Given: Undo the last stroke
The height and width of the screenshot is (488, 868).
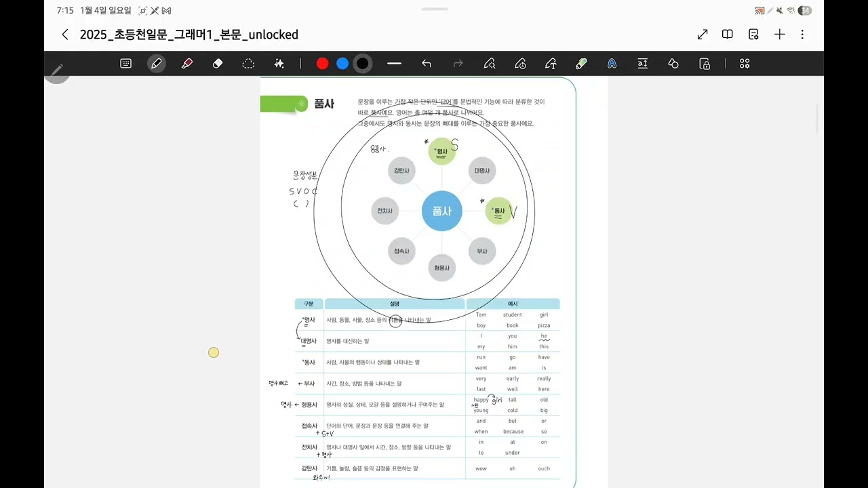Looking at the screenshot, I should click(x=426, y=64).
